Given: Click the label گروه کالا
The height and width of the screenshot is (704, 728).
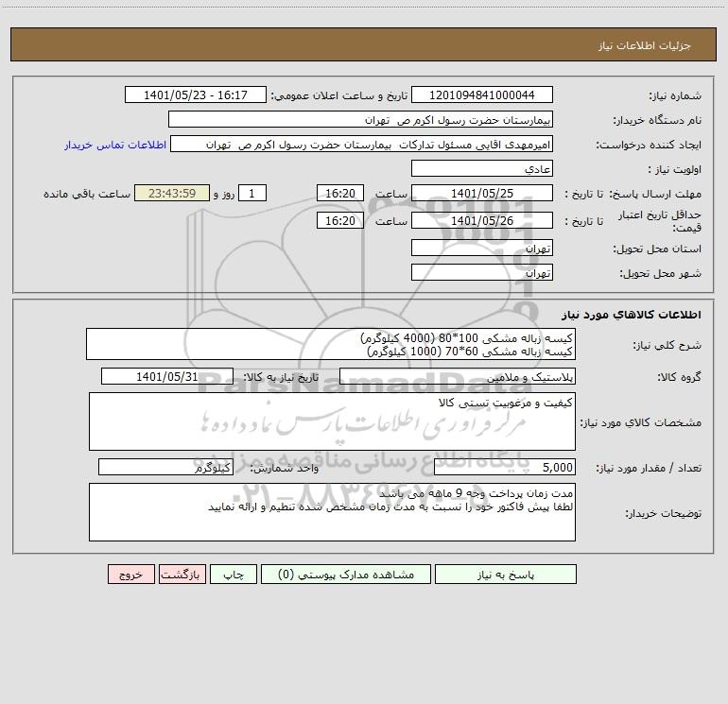Looking at the screenshot, I should pyautogui.click(x=679, y=377).
